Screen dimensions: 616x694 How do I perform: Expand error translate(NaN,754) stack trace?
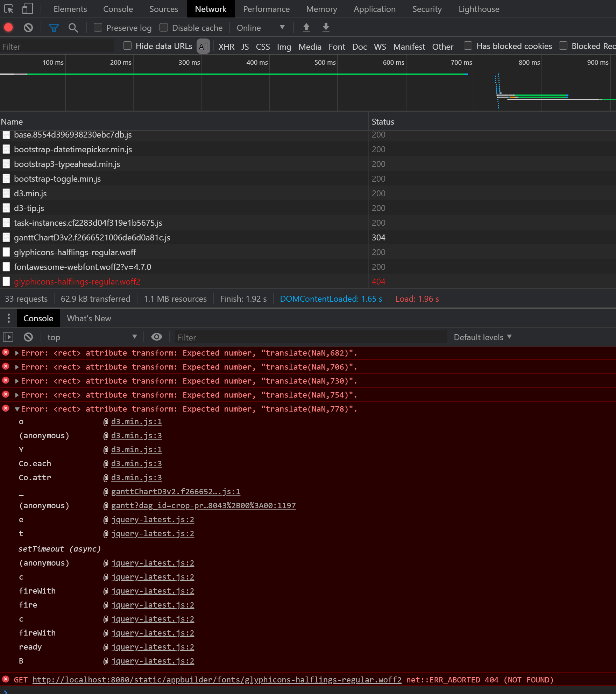[x=17, y=395]
